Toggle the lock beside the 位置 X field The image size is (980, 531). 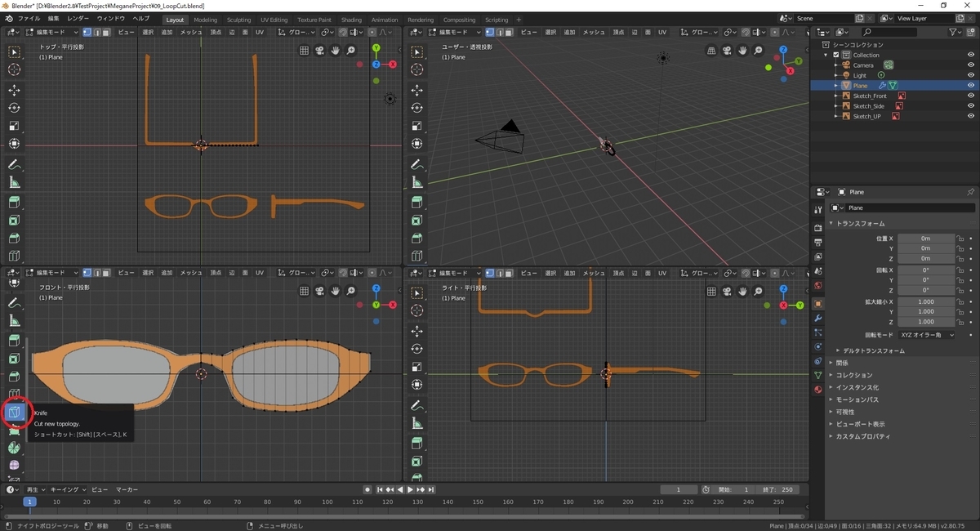pyautogui.click(x=961, y=239)
